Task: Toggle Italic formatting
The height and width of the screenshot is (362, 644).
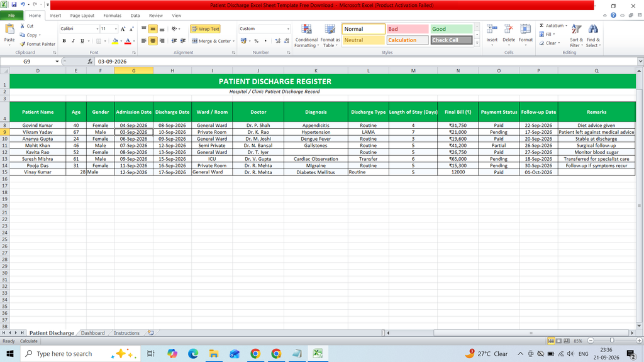Action: [x=73, y=41]
